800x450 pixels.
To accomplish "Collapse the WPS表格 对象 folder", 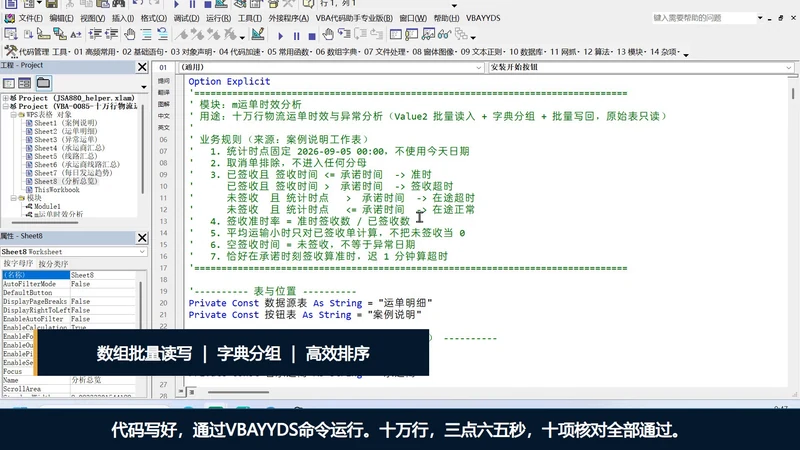I will tap(14, 115).
